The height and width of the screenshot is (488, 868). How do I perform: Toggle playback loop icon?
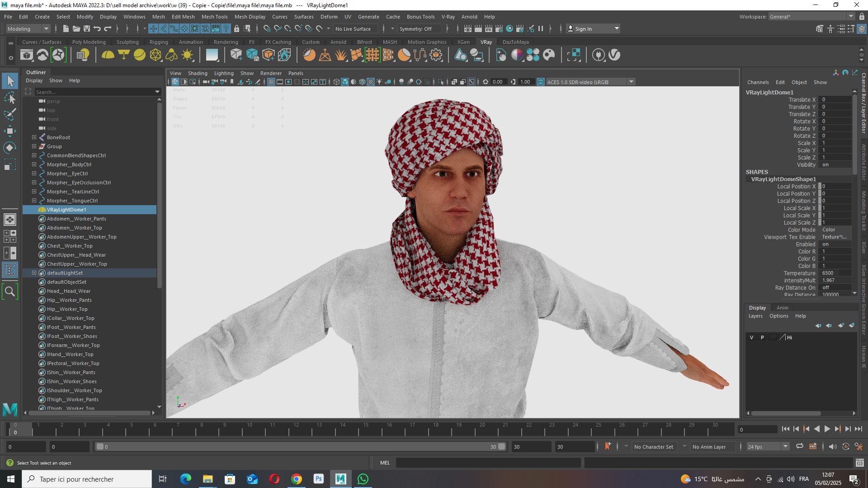[x=799, y=446]
